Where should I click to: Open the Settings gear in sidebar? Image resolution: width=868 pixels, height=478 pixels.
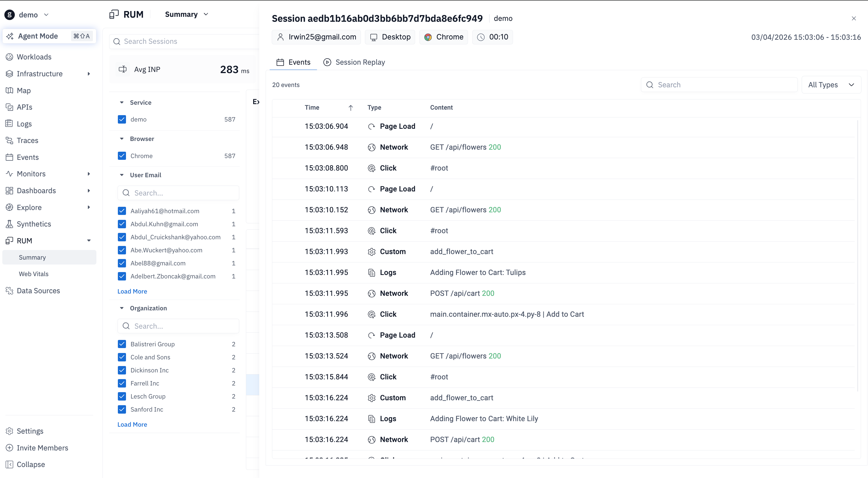point(9,431)
